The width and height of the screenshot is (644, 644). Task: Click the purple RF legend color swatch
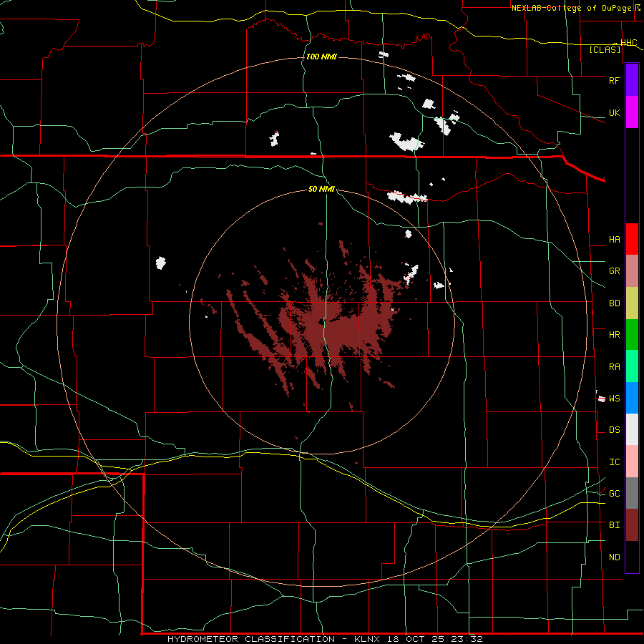coord(632,79)
